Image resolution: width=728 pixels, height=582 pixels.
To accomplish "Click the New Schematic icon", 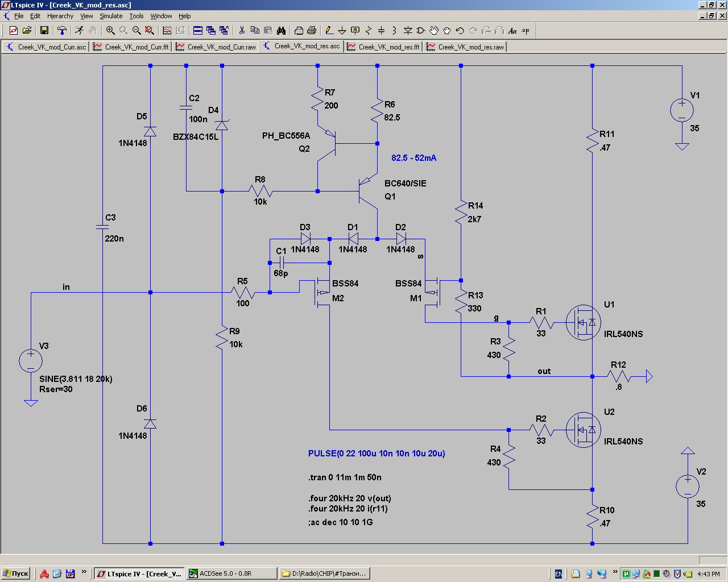I will [14, 31].
